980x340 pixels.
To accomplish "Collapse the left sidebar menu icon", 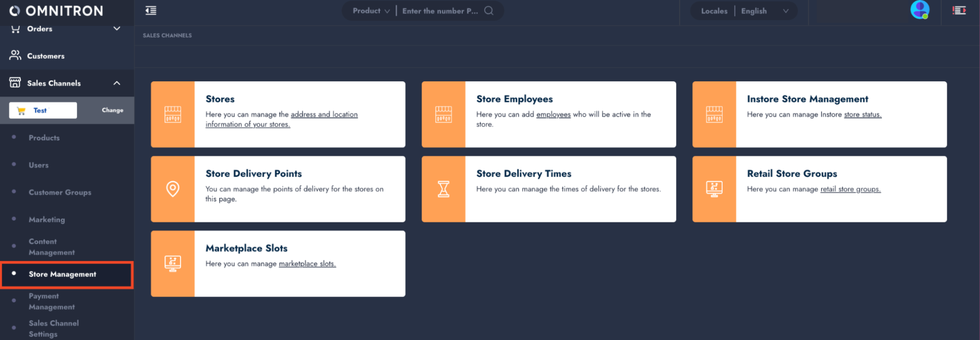I will click(151, 11).
